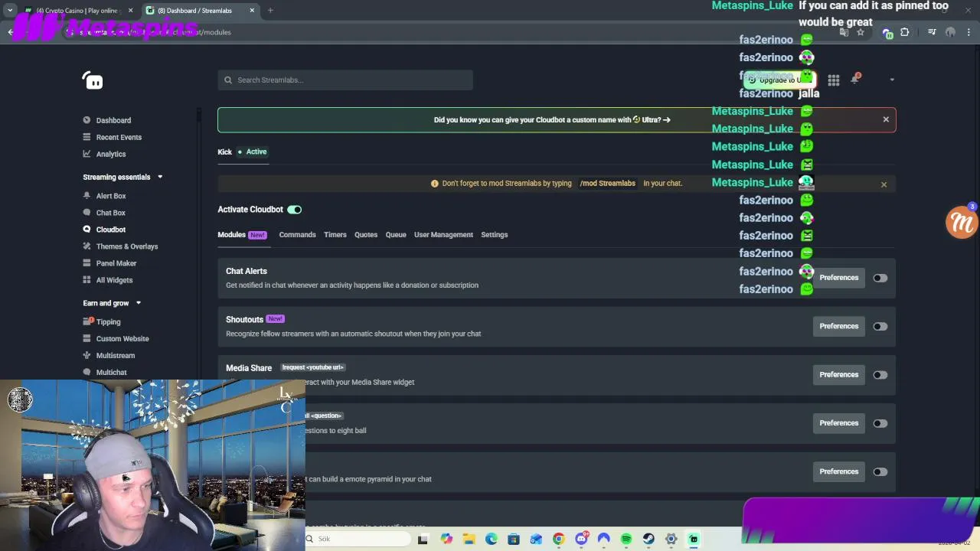This screenshot has width=980, height=551.
Task: Open the Alert Box widget page
Action: [x=111, y=196]
